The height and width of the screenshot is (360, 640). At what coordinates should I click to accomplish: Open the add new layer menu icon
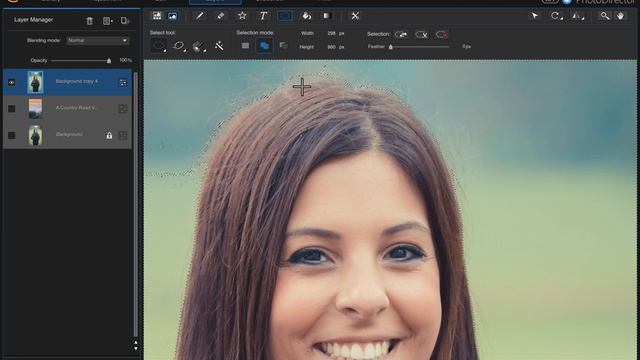pyautogui.click(x=108, y=21)
